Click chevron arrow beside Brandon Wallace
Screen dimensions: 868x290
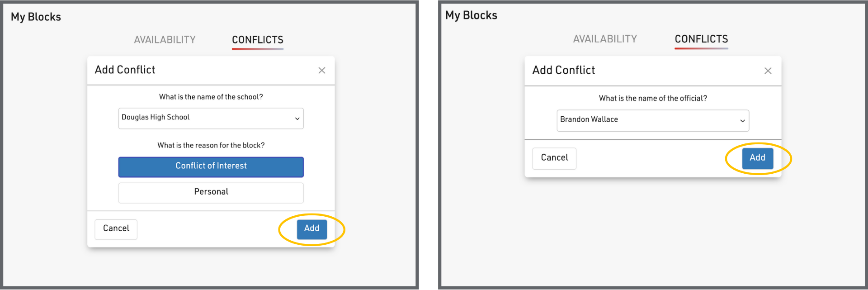point(742,121)
